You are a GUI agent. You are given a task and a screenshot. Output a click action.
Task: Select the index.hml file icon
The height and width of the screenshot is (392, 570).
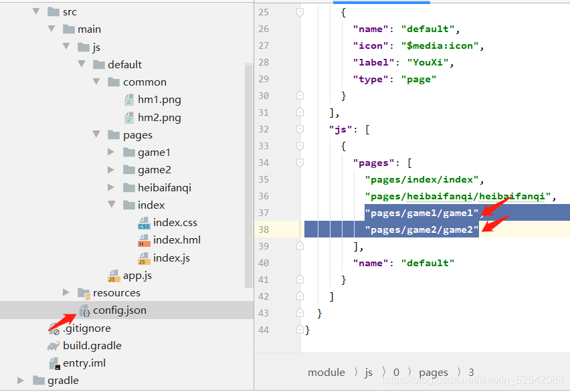[x=144, y=240]
